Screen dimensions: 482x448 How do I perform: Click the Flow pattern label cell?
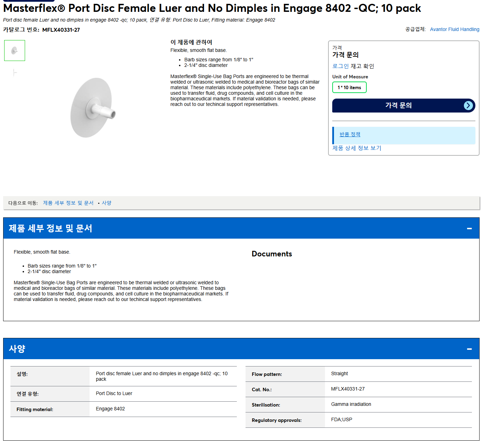(x=285, y=374)
